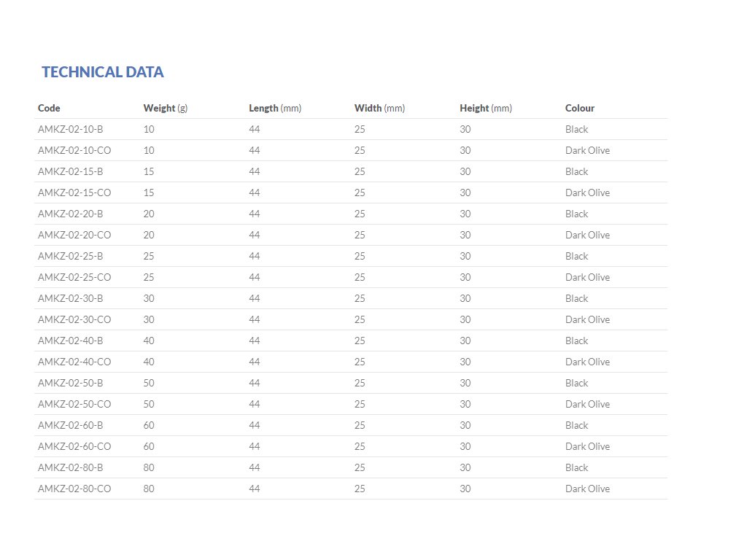Click weight value 60 in AMKZ-02-60-CO row
Image resolution: width=747 pixels, height=560 pixels.
[149, 446]
